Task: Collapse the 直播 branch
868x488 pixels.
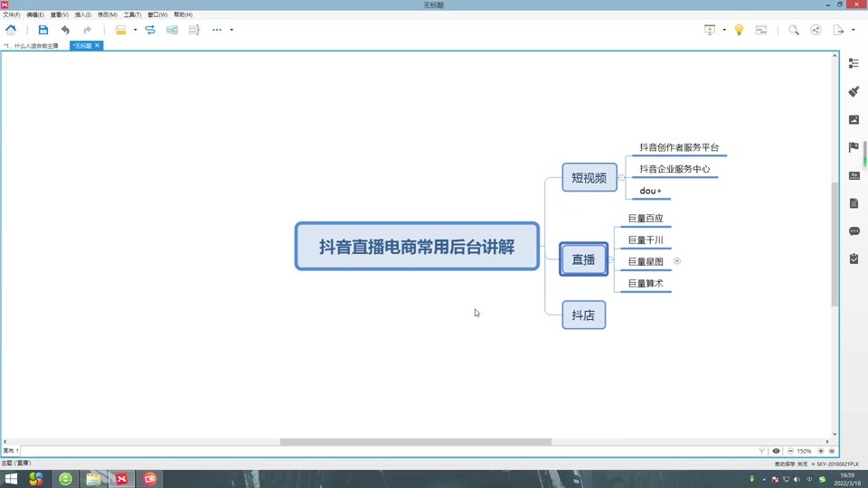Action: point(610,259)
